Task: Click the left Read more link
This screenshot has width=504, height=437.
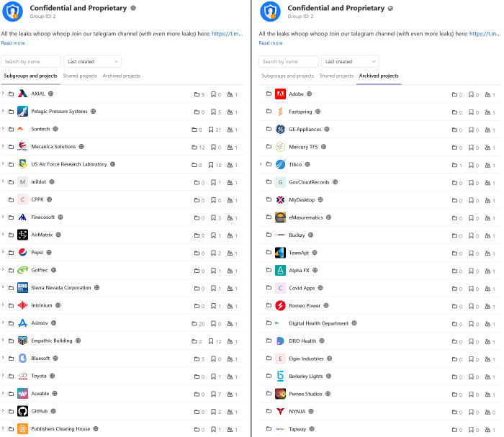Action: point(12,43)
